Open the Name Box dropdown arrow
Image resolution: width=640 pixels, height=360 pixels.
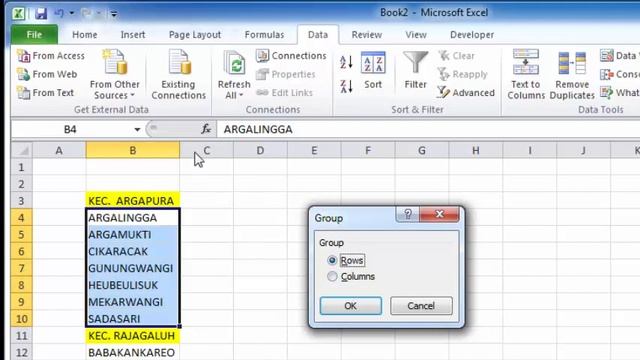pos(137,130)
